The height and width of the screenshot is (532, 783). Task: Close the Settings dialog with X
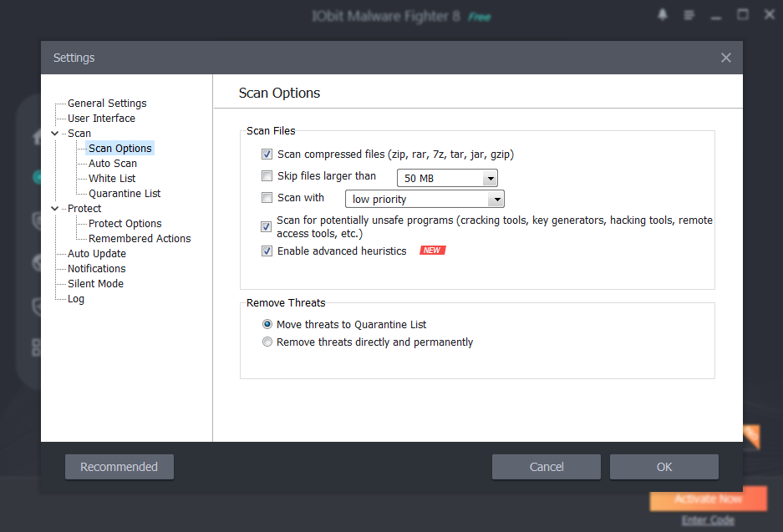coord(725,58)
